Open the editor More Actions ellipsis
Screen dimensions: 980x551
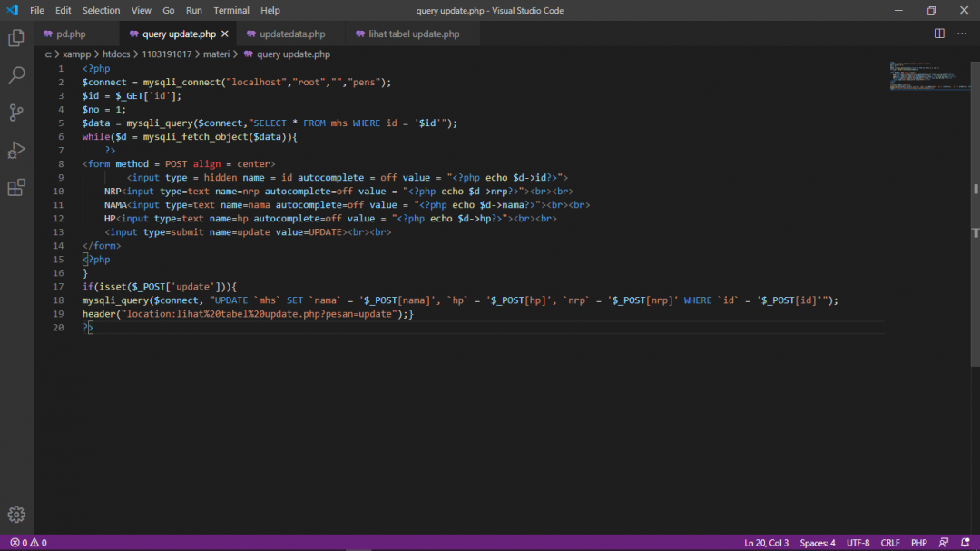964,34
